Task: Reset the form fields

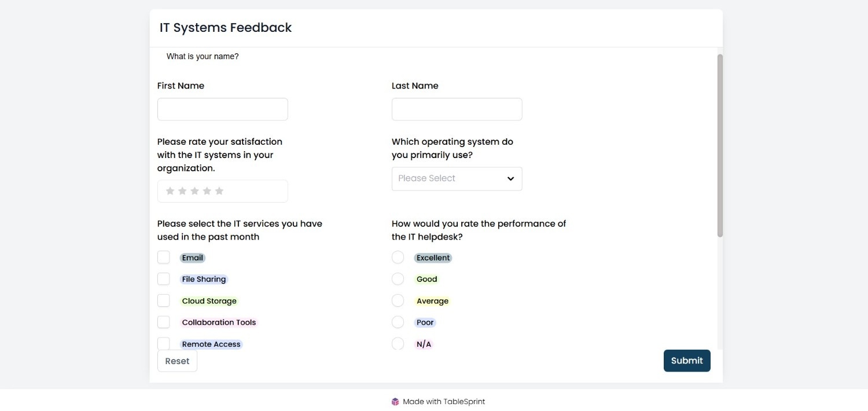Action: (177, 361)
